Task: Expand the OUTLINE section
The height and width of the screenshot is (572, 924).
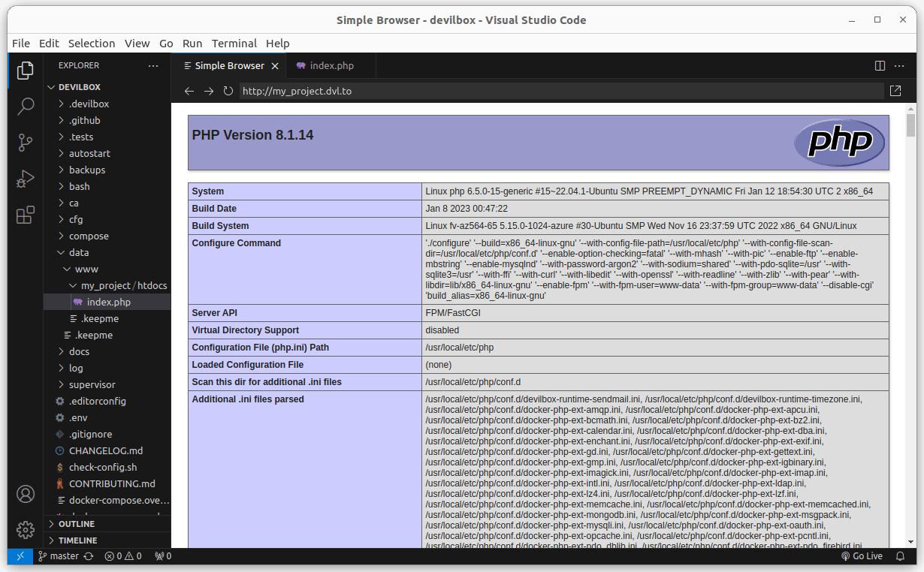Action: coord(76,524)
